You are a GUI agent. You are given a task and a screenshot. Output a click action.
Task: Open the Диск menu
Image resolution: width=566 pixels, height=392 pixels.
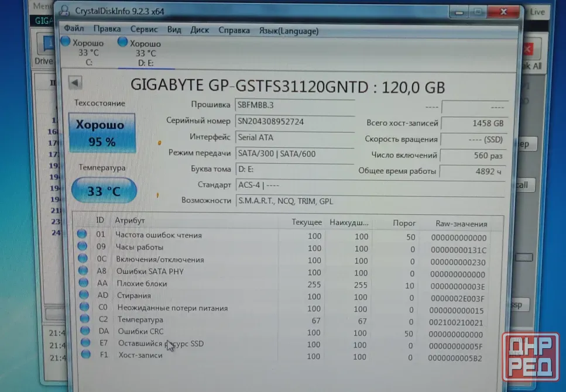(199, 30)
